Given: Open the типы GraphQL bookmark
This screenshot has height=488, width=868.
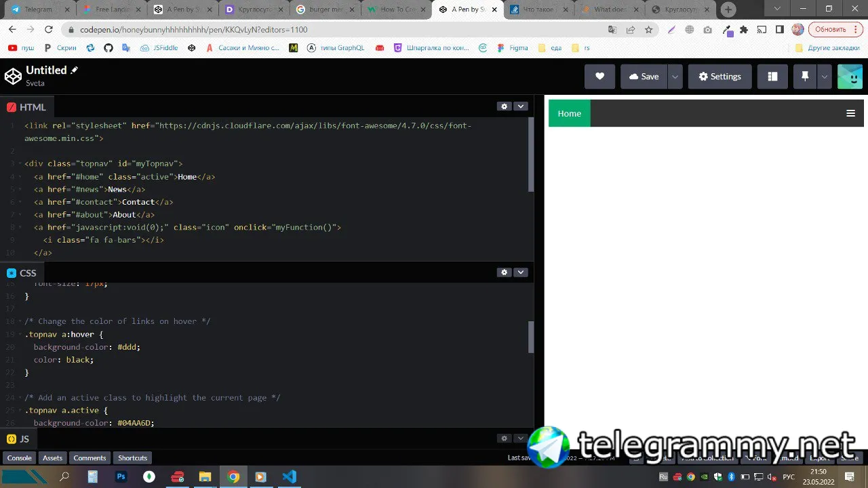Looking at the screenshot, I should coord(336,48).
